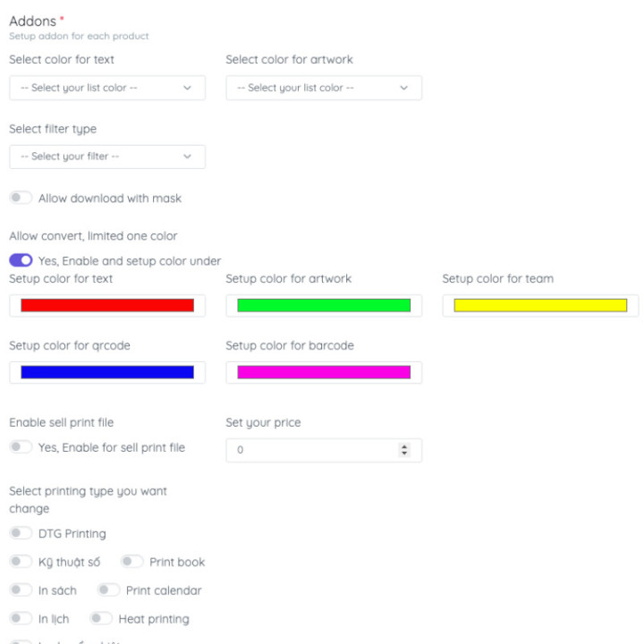
Task: Toggle the Print book option
Action: coord(132,562)
